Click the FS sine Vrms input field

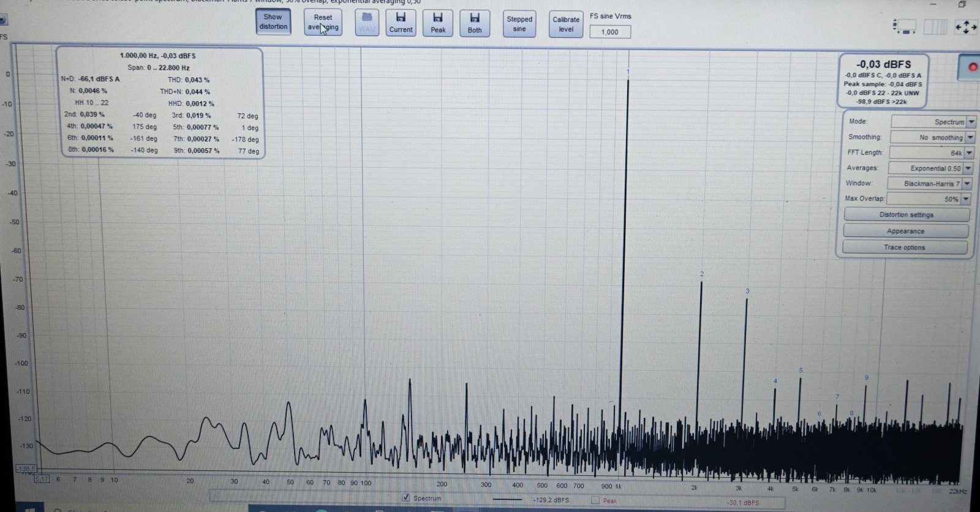610,32
